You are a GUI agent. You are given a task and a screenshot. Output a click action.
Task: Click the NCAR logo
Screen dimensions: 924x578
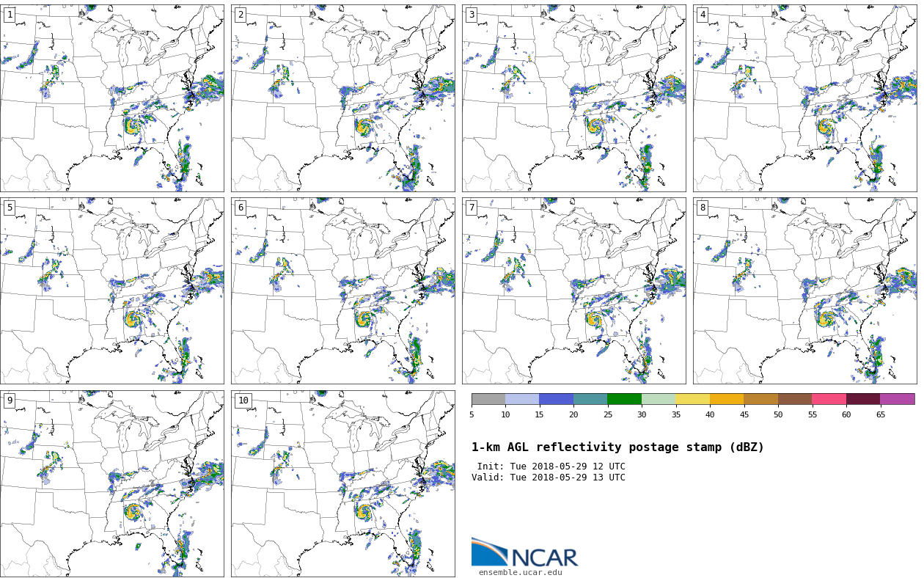[x=524, y=552]
